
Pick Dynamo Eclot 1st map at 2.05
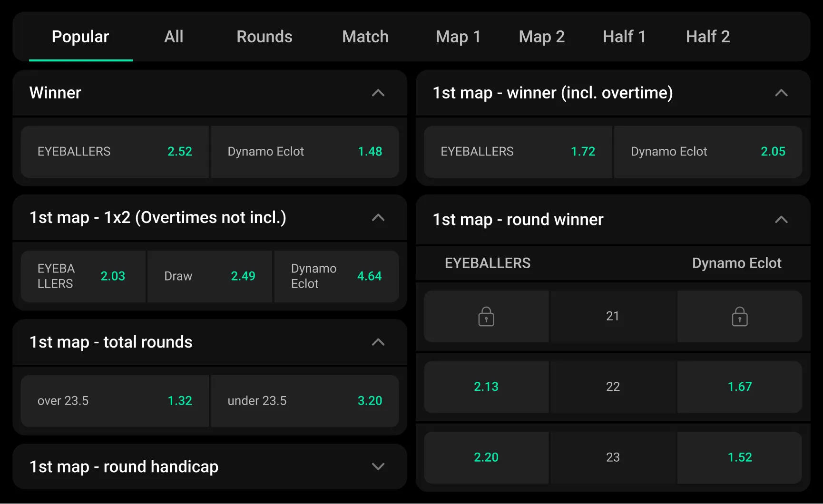708,152
